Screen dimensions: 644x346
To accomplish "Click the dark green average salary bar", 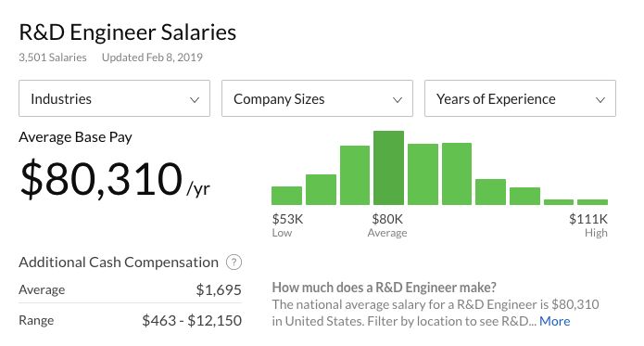I will tap(388, 168).
